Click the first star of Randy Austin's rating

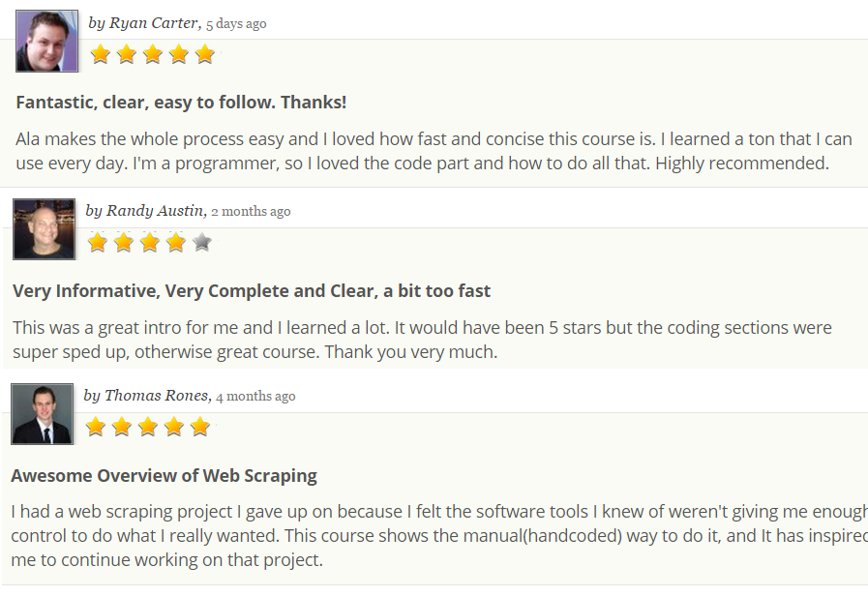click(98, 243)
